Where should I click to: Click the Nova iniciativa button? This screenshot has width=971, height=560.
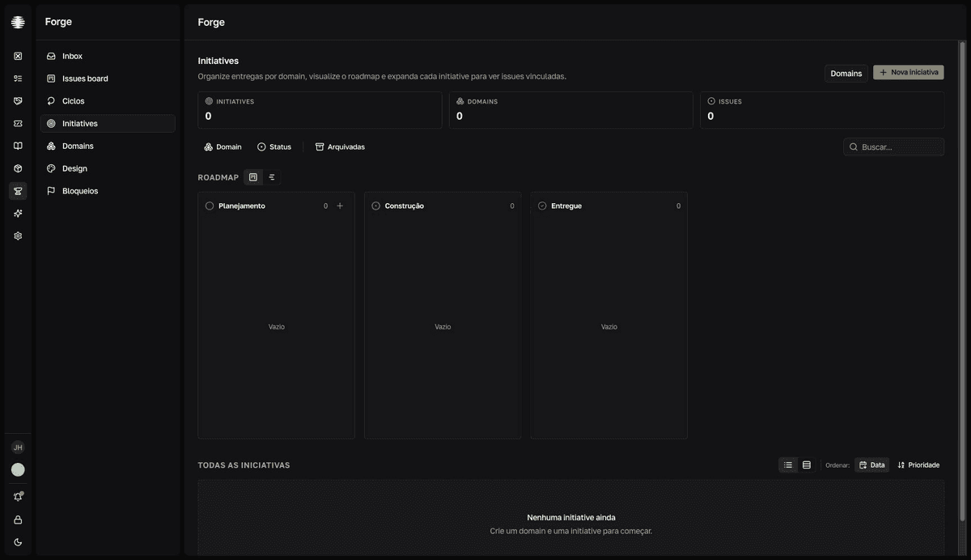[909, 72]
